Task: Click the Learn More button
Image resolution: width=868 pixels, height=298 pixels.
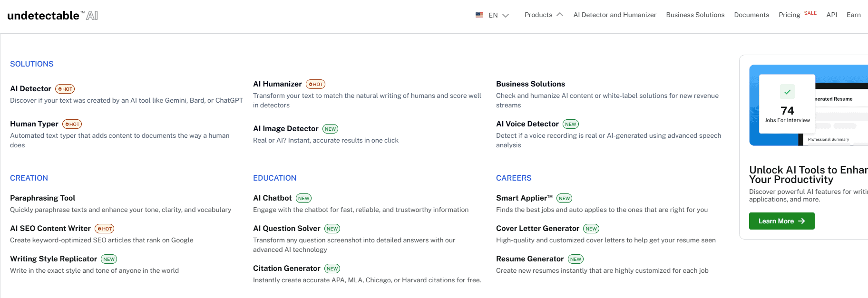Action: (781, 221)
